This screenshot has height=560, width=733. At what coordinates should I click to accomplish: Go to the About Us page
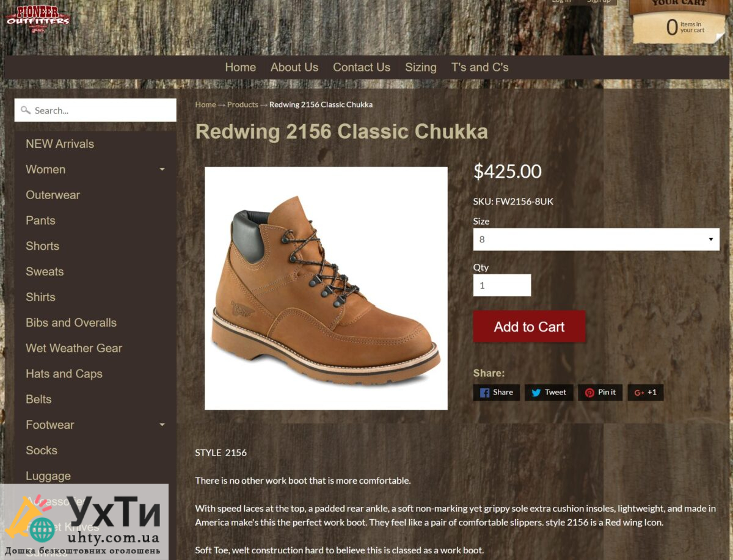[x=294, y=68]
